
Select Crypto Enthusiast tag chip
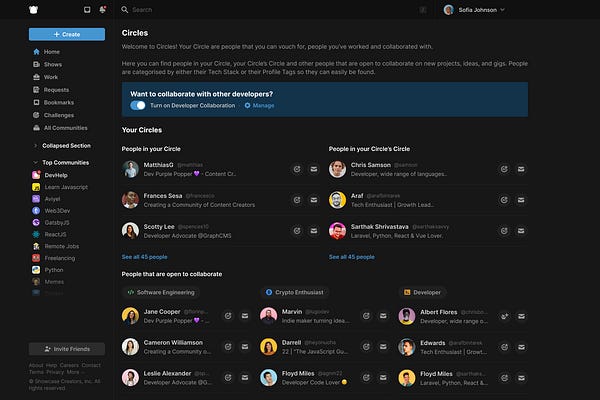click(295, 292)
